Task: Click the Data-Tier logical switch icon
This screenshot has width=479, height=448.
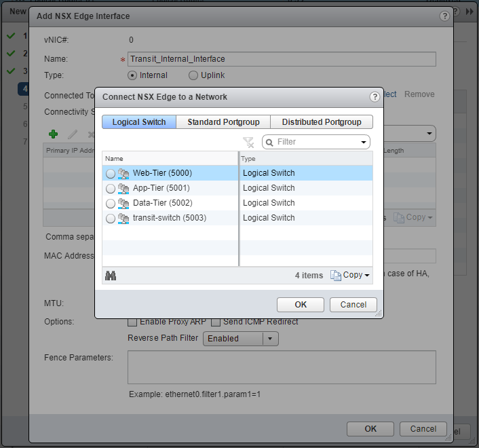Action: (x=123, y=203)
